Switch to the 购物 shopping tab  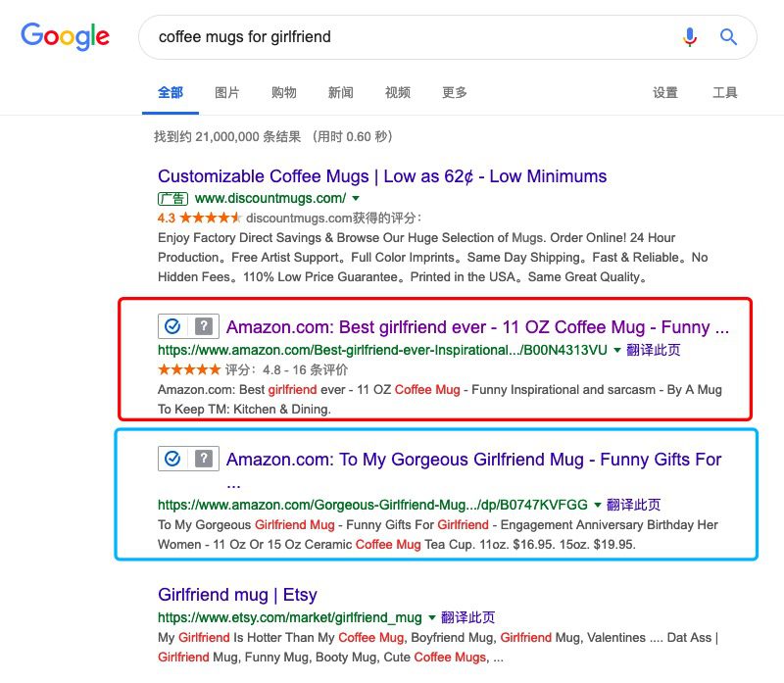(284, 92)
